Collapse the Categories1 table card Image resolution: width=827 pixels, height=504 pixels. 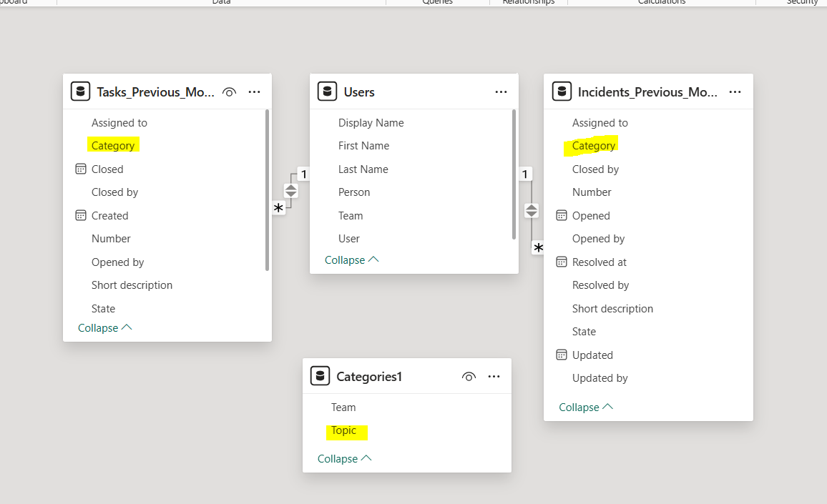click(x=344, y=458)
